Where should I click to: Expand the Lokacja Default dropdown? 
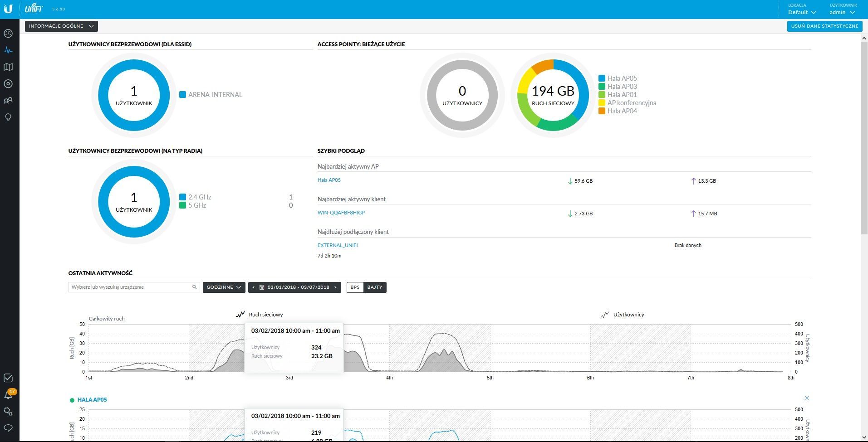click(x=802, y=12)
